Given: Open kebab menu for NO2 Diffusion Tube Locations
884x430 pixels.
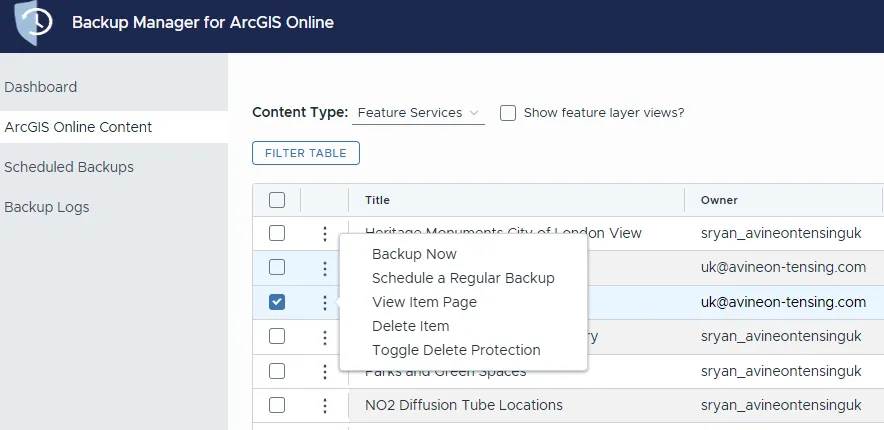Looking at the screenshot, I should 324,406.
